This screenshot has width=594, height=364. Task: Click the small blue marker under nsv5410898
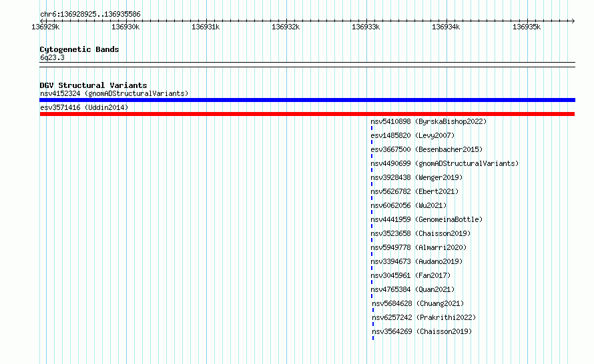(372, 128)
